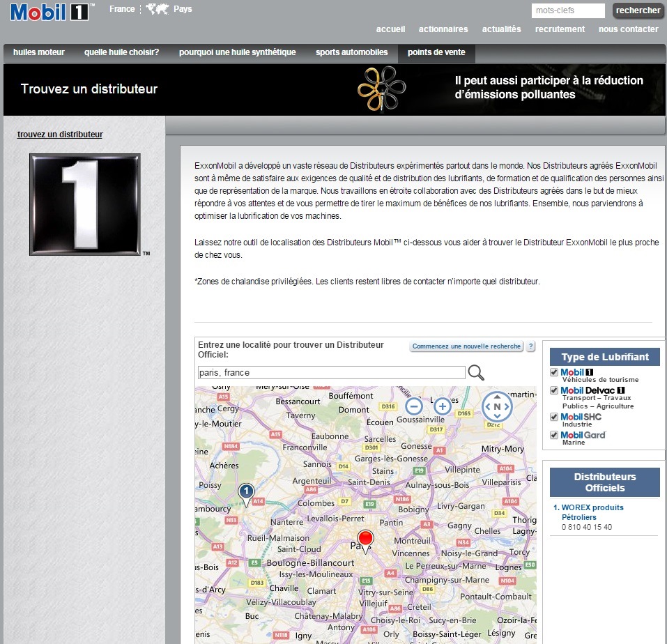The image size is (667, 644).
Task: Click the Pays text link
Action: point(183,9)
